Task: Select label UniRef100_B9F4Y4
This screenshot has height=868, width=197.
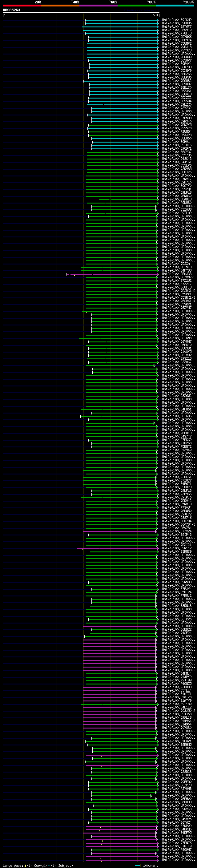Action: point(176,64)
